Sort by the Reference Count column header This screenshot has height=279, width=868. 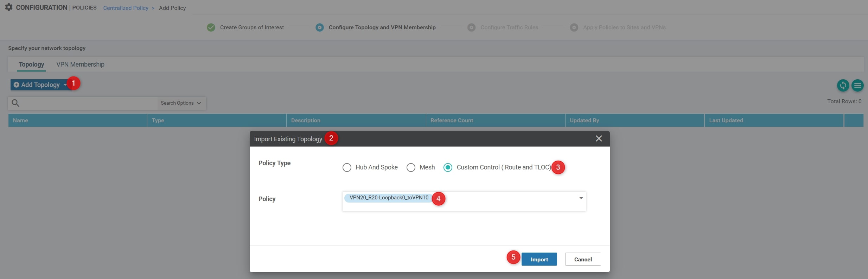(x=452, y=120)
